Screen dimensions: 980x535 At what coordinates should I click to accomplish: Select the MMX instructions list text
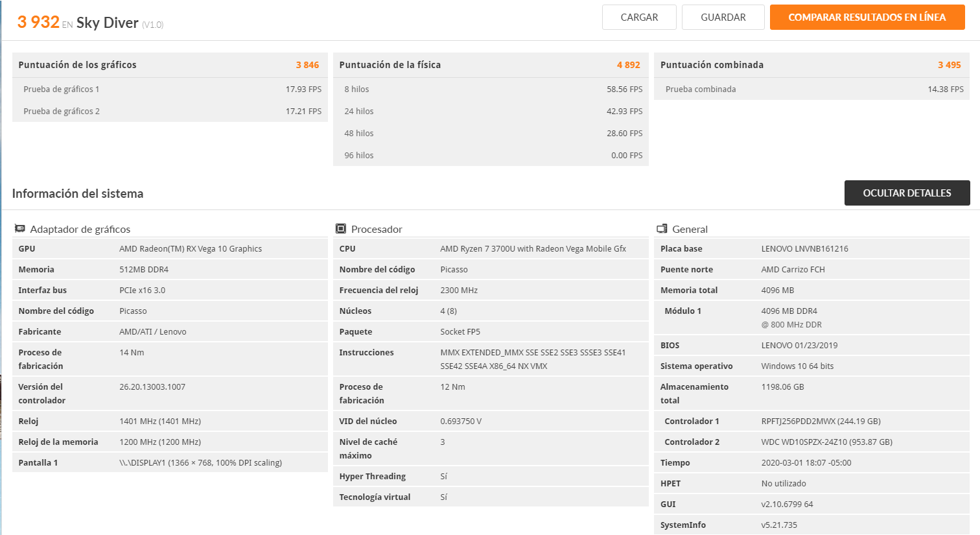click(x=533, y=359)
